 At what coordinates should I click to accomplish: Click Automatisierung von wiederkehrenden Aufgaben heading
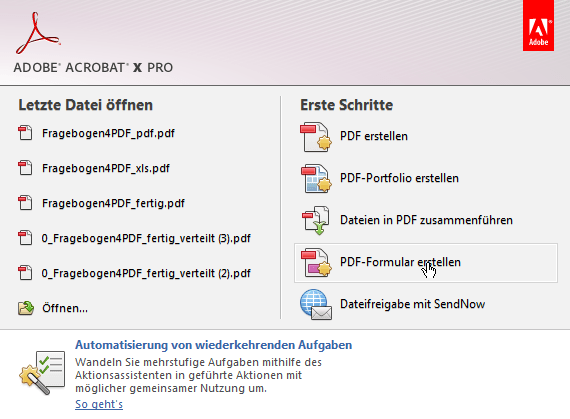tap(213, 345)
